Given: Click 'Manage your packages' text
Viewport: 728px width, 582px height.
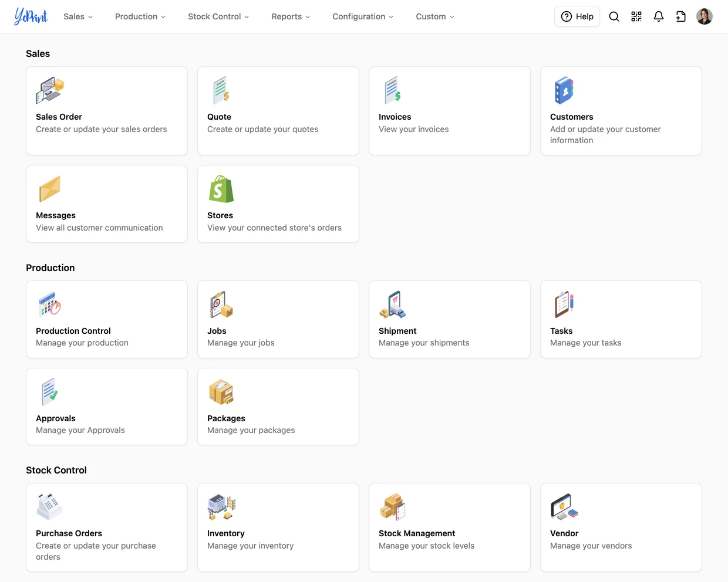Looking at the screenshot, I should pyautogui.click(x=251, y=430).
